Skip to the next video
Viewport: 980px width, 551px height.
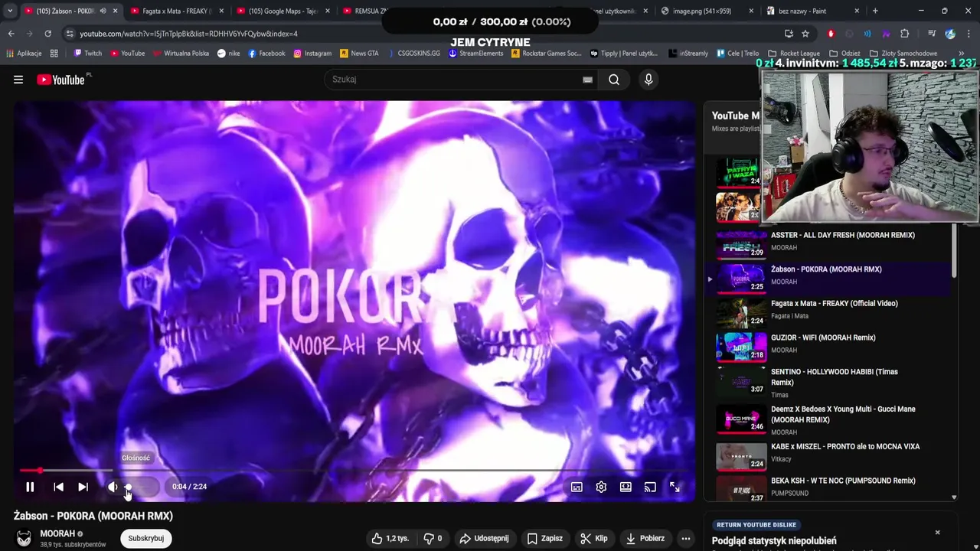tap(83, 487)
